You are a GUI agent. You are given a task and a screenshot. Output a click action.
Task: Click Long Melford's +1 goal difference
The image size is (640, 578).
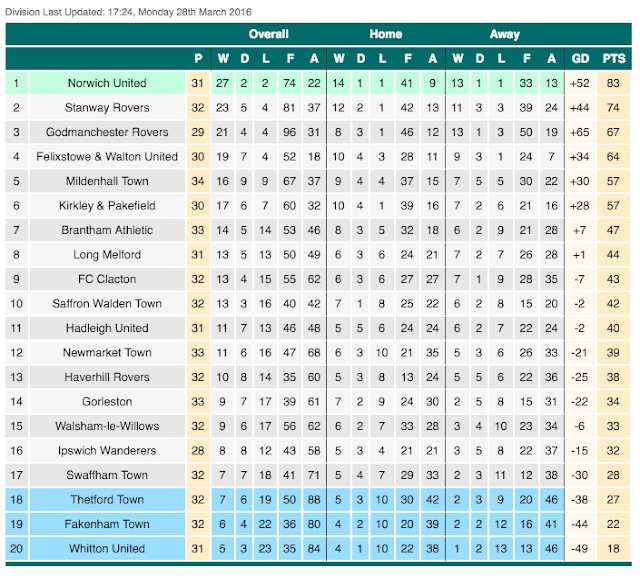[x=580, y=255]
